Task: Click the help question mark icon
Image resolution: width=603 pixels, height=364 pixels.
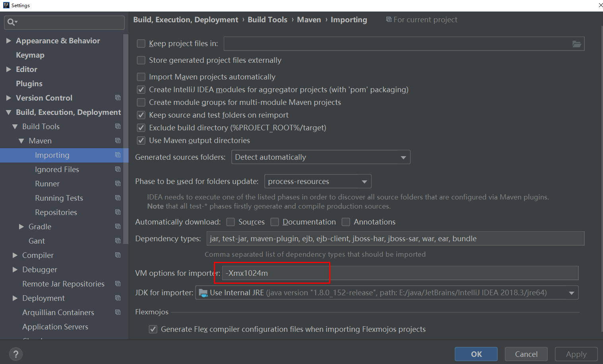Action: [16, 354]
